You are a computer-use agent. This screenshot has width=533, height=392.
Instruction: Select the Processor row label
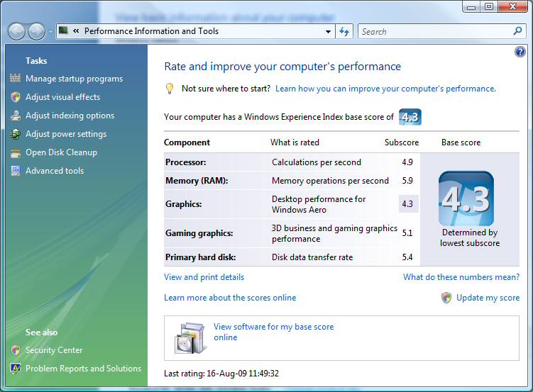click(186, 162)
